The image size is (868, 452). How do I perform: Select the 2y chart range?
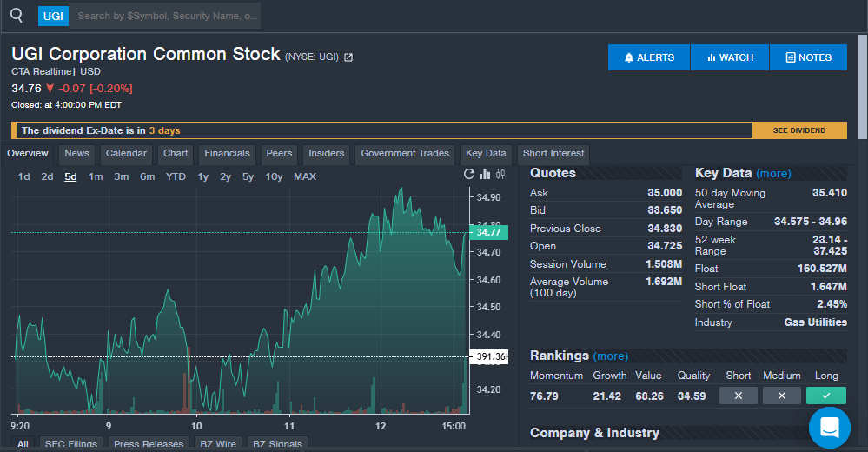click(x=225, y=176)
